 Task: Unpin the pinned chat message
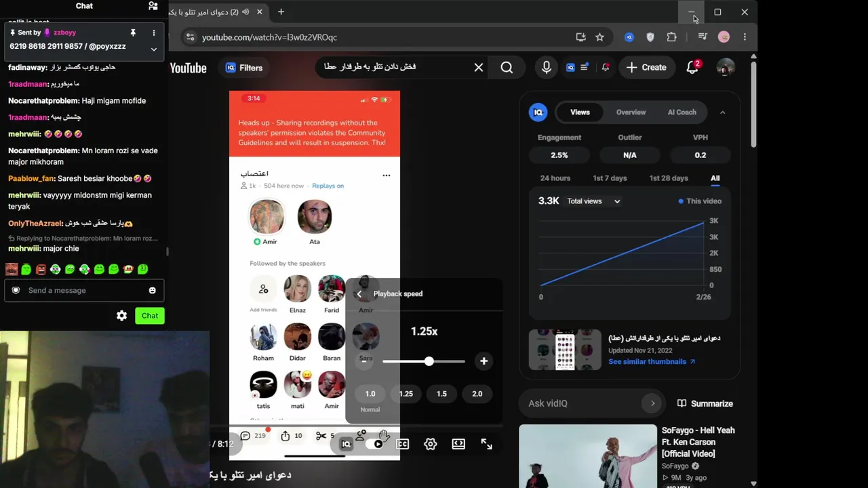coord(133,33)
